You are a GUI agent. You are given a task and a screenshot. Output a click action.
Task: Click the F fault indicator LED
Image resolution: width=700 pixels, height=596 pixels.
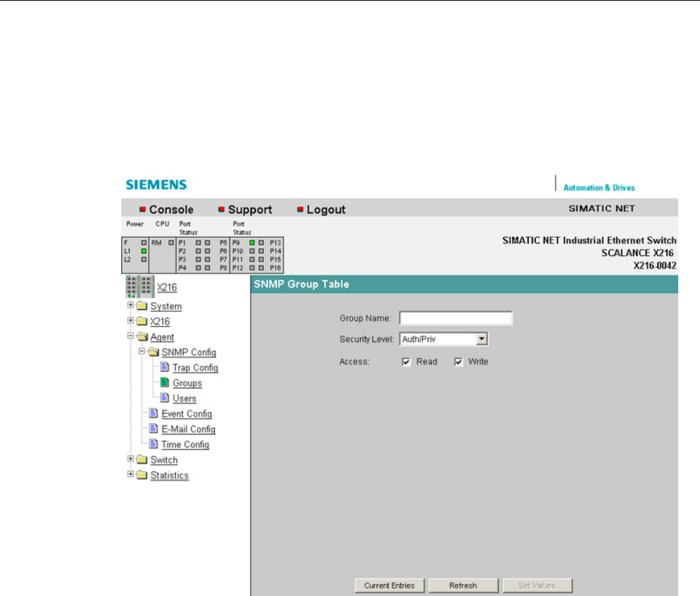click(144, 243)
